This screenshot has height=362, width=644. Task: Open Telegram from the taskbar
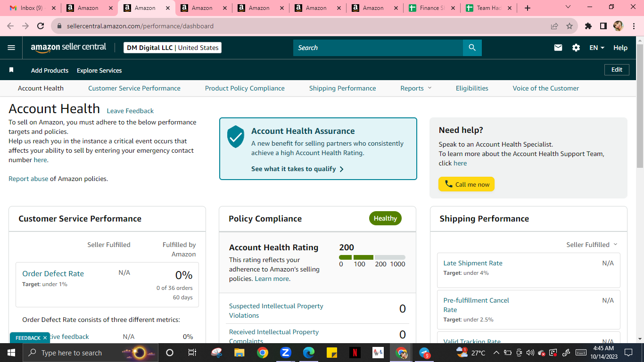[x=424, y=353]
